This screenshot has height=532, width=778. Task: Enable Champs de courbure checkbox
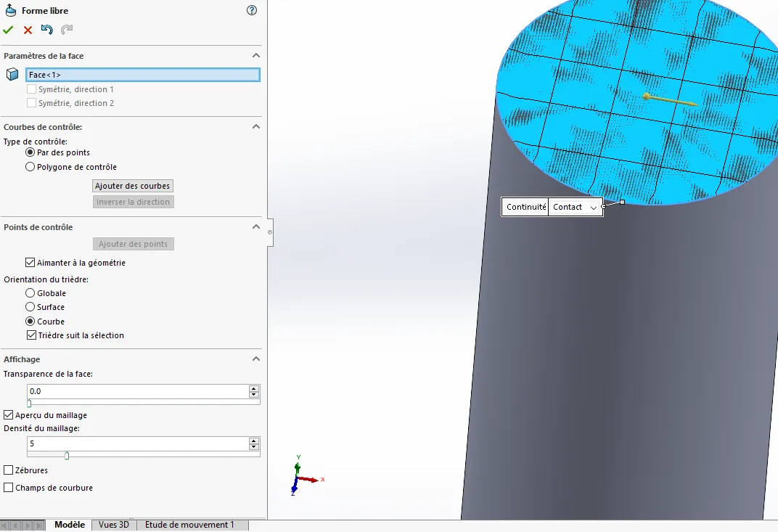tap(9, 488)
